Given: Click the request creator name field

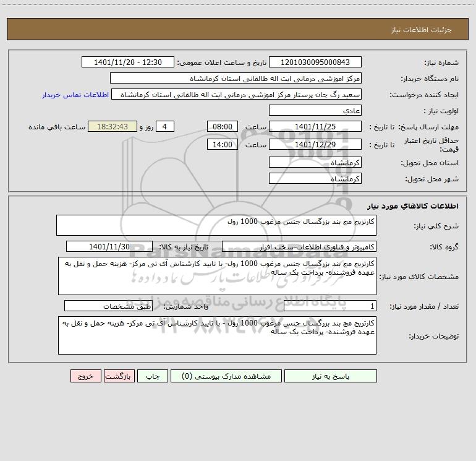Looking at the screenshot, I should tap(237, 94).
